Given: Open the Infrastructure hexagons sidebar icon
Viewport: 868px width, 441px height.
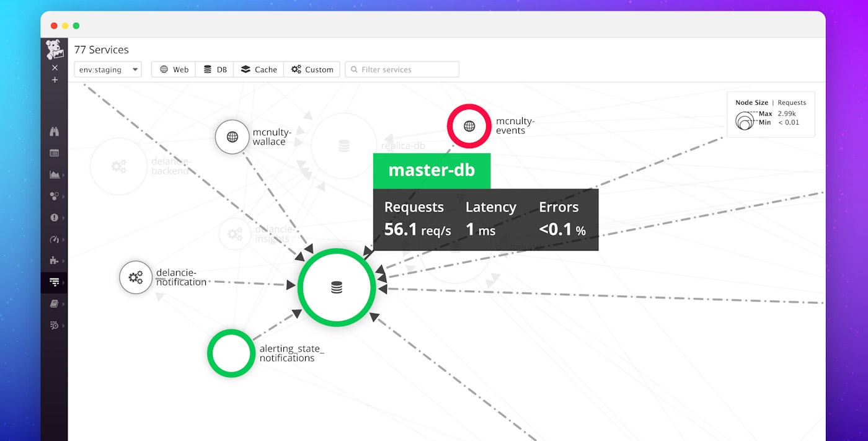Looking at the screenshot, I should [x=55, y=196].
